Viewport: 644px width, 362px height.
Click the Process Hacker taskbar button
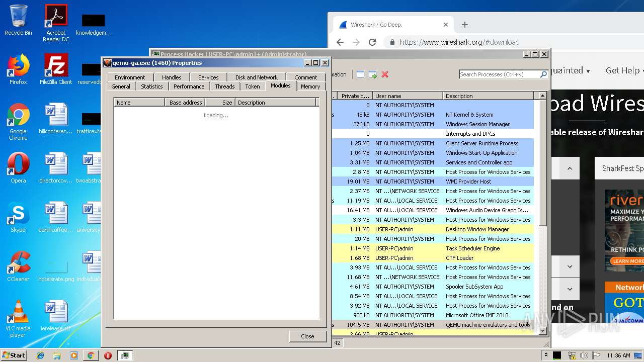click(125, 355)
